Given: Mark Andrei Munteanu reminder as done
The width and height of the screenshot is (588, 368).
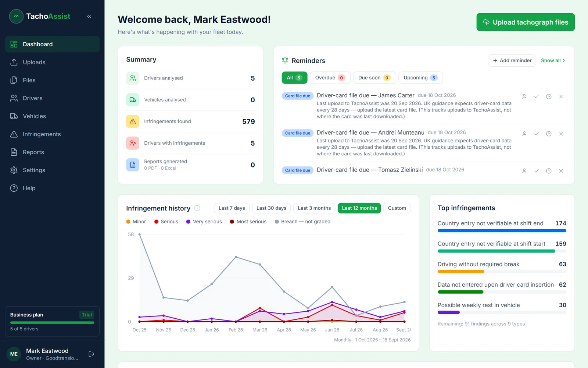Looking at the screenshot, I should point(537,134).
